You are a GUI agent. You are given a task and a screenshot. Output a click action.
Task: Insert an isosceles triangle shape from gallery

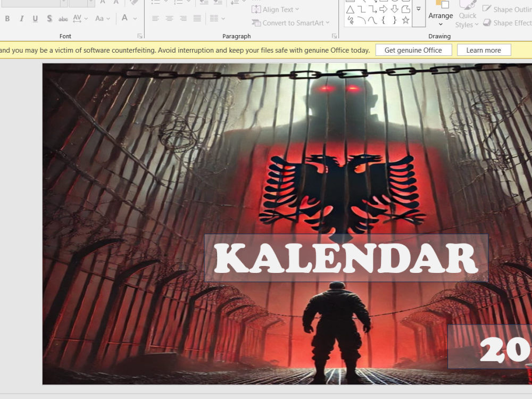coord(351,10)
